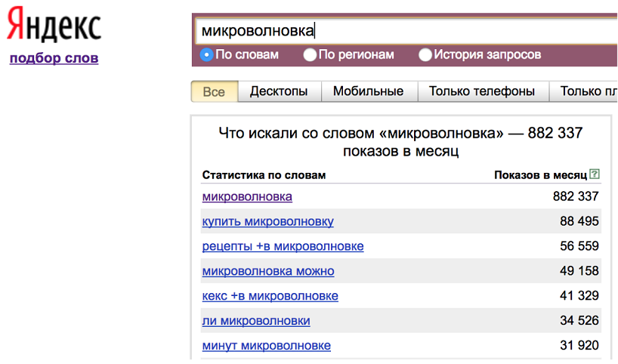Click the value 49 158
Image resolution: width=618 pixels, height=364 pixels.
[x=579, y=270]
